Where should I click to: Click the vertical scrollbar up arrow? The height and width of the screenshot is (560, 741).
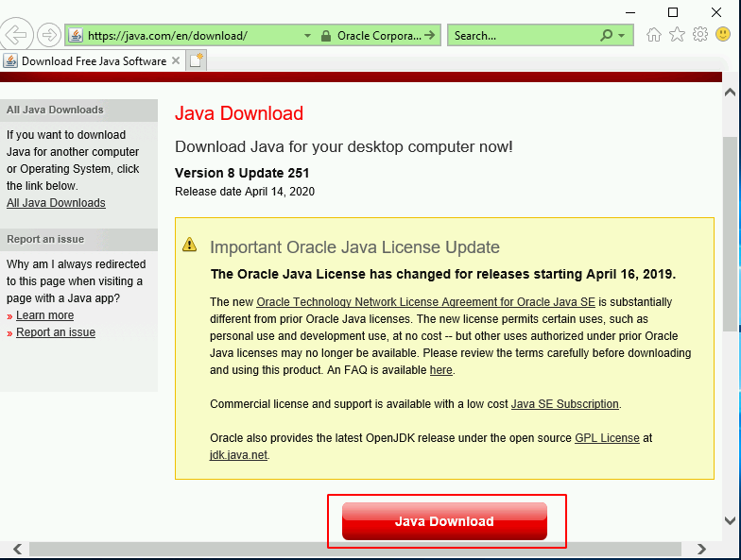[730, 93]
